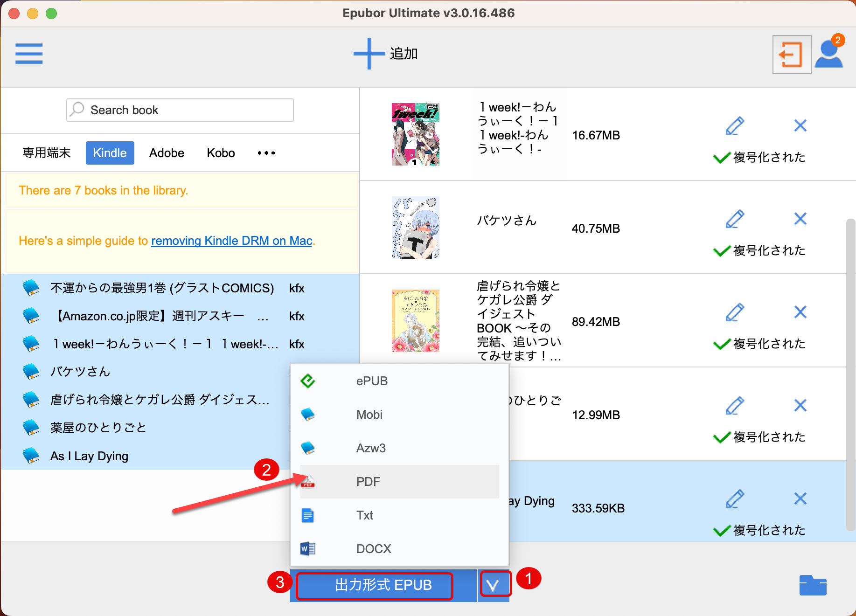Click the converted books list scrollbar
Screen dimensions: 856x616
pyautogui.click(x=851, y=374)
